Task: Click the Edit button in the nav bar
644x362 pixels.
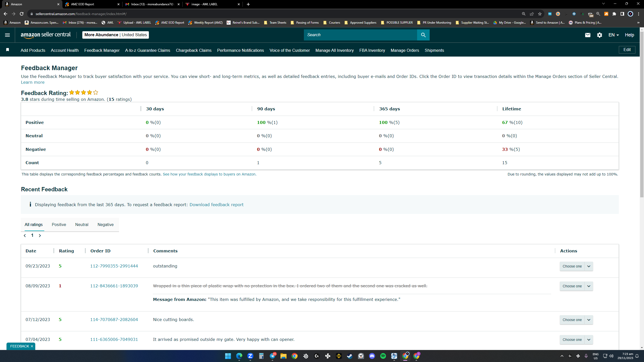Action: coord(627,50)
